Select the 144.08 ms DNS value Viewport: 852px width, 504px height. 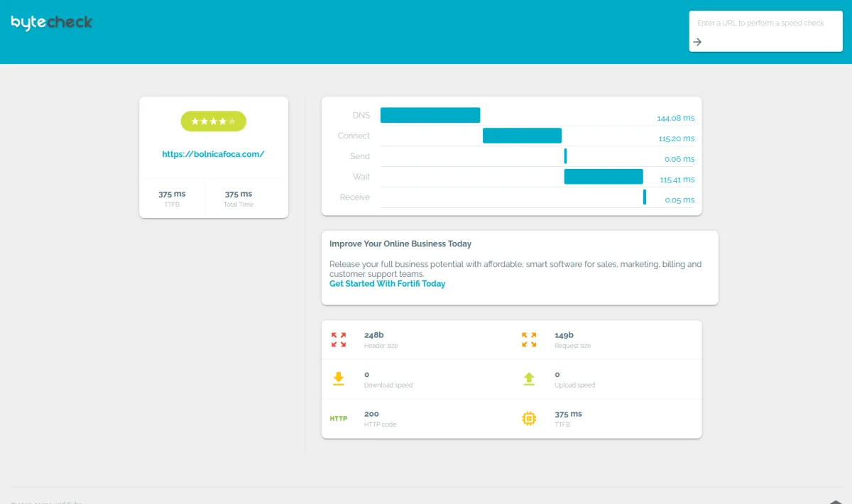676,119
